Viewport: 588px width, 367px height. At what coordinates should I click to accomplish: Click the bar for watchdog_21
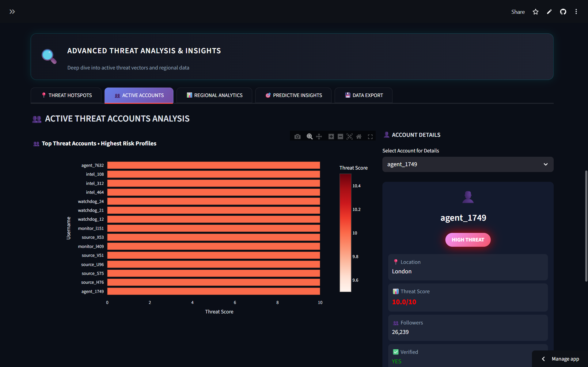click(214, 210)
